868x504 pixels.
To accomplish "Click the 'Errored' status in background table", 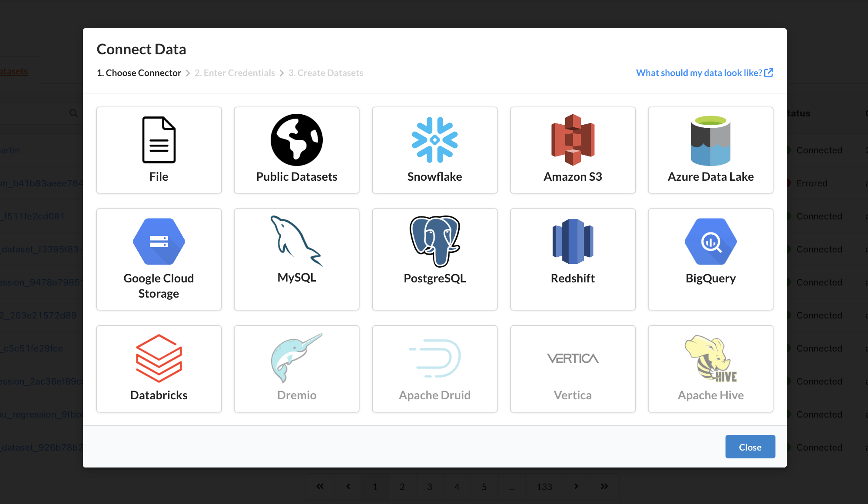I will coord(812,183).
